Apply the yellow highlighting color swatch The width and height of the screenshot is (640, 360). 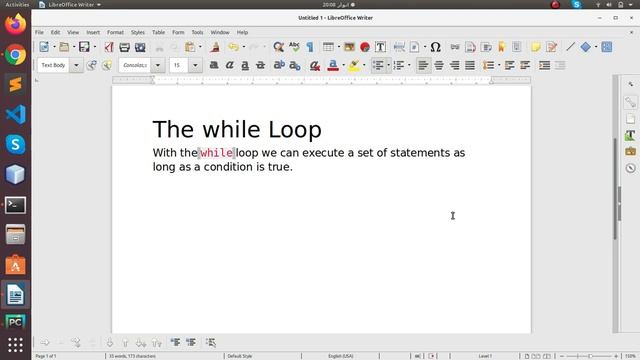tap(354, 65)
